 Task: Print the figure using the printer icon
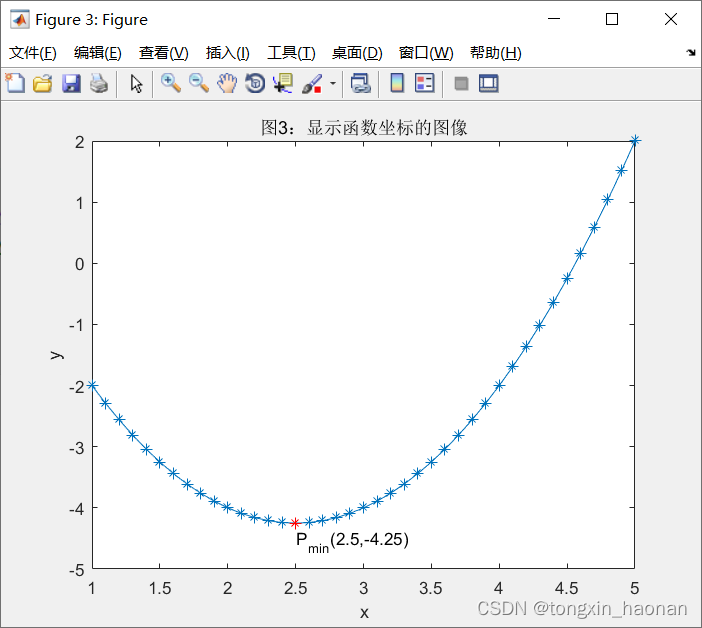click(99, 84)
